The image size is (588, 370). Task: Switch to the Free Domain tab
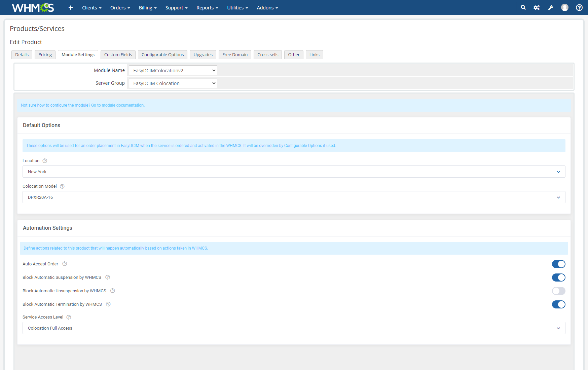tap(235, 54)
